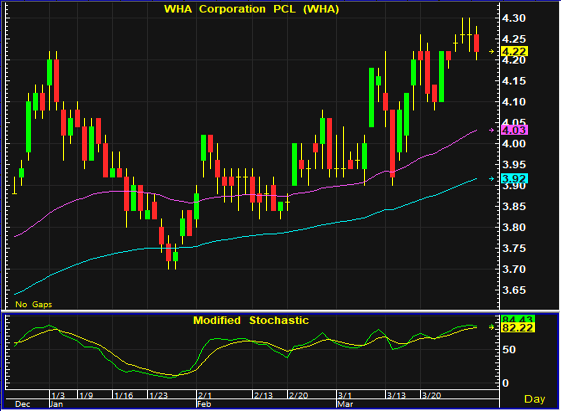Click the 4.10 price axis label
Screen dimensions: 561x411
(514, 102)
